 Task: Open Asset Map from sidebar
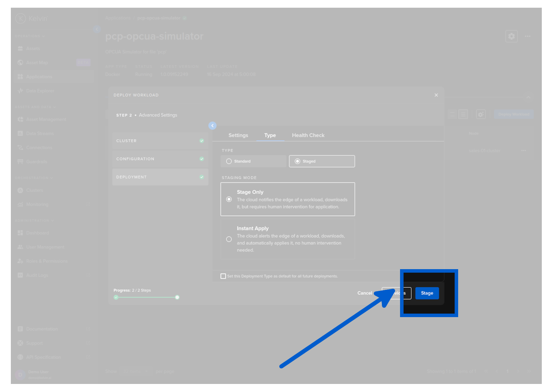click(37, 63)
